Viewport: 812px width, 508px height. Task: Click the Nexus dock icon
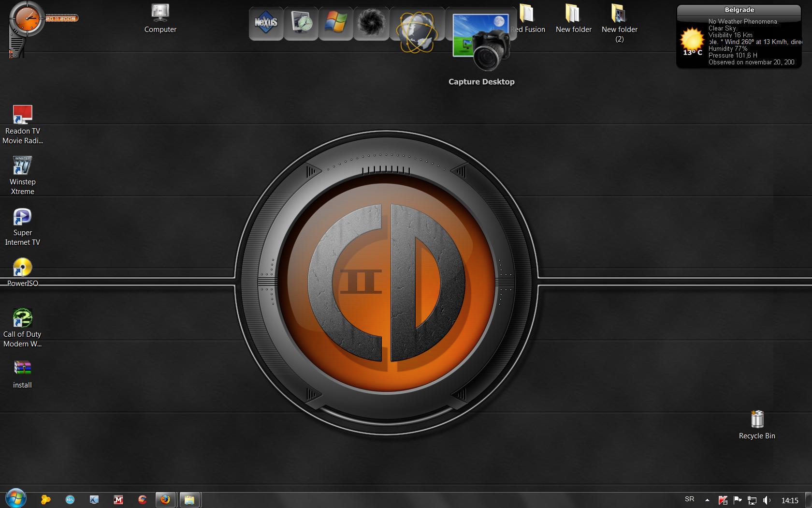pyautogui.click(x=266, y=23)
